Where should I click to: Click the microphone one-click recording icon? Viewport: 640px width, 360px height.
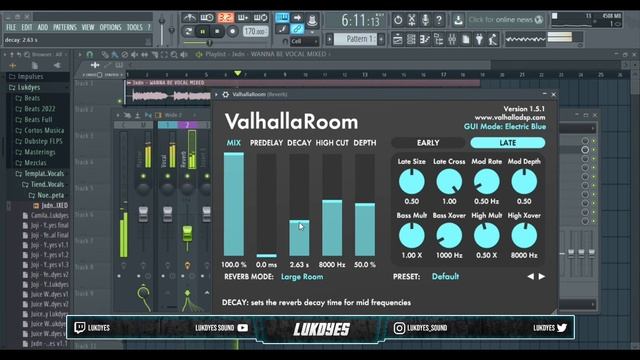pos(425,20)
